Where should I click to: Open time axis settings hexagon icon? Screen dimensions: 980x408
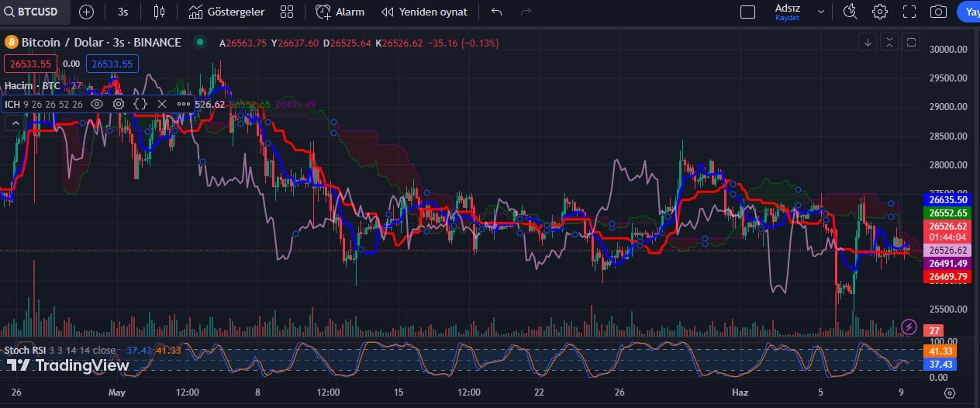click(x=950, y=392)
